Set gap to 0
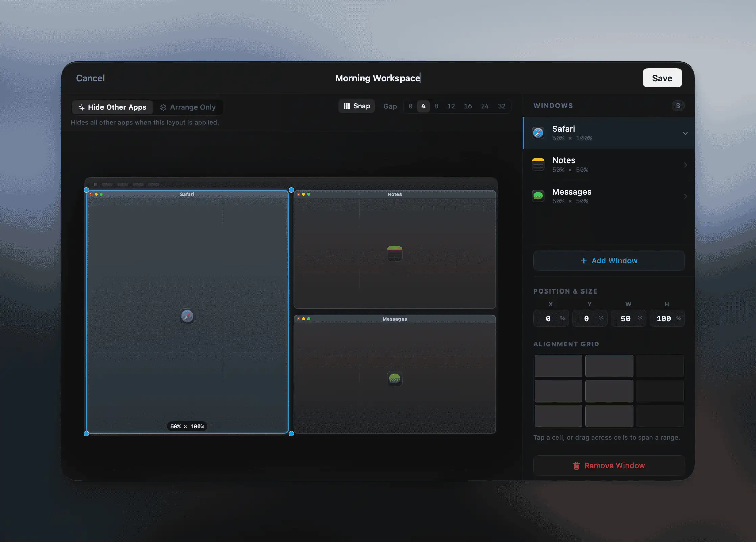Viewport: 756px width, 542px height. click(x=410, y=106)
